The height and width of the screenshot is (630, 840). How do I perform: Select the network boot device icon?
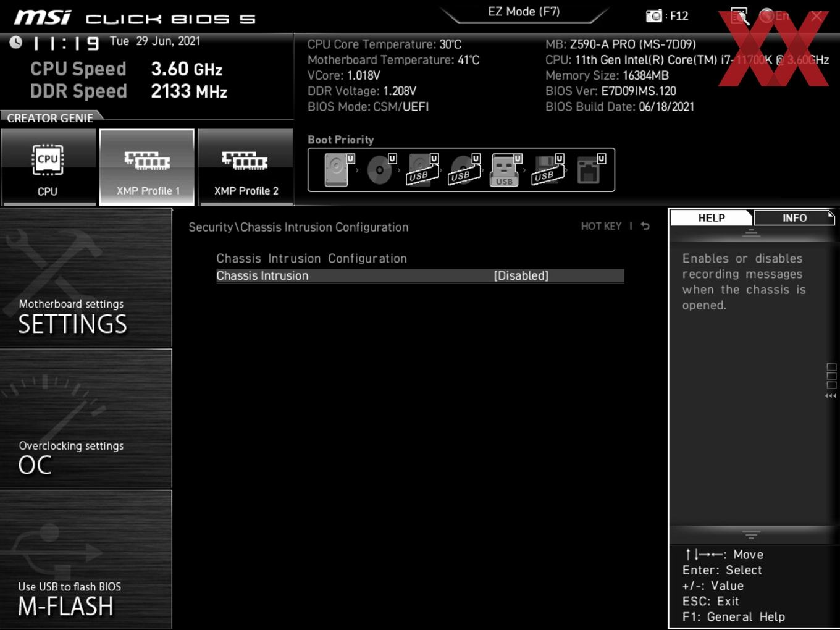tap(590, 170)
